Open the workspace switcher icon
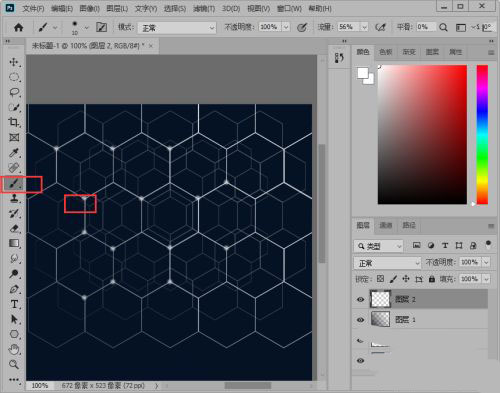 [461, 28]
